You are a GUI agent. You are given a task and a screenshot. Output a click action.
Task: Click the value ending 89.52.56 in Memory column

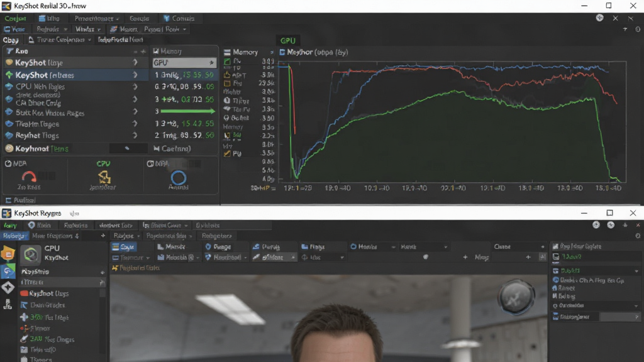point(185,135)
